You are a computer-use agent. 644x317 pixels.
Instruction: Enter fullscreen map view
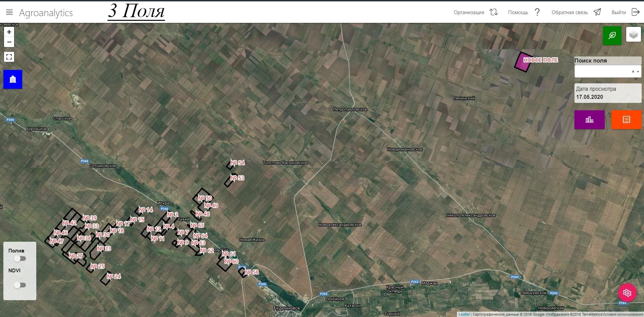pyautogui.click(x=9, y=57)
